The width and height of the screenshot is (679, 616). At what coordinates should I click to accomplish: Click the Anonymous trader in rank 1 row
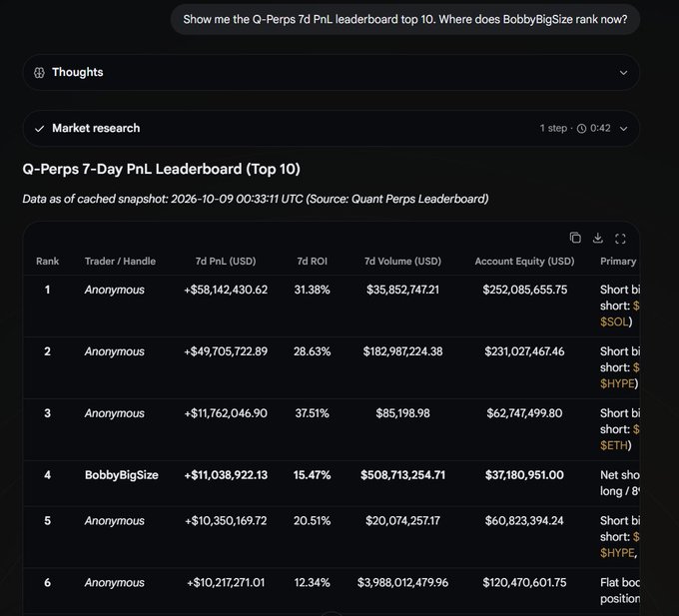tap(114, 290)
